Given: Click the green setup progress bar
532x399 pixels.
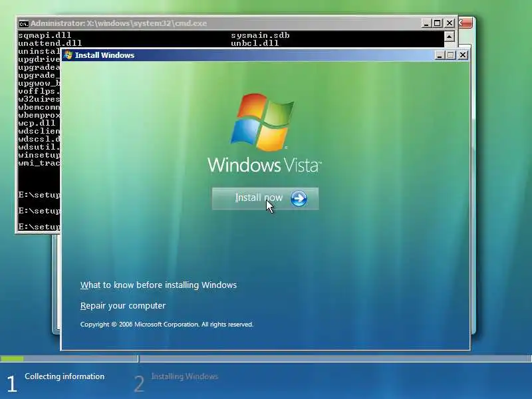Looking at the screenshot, I should (x=12, y=358).
